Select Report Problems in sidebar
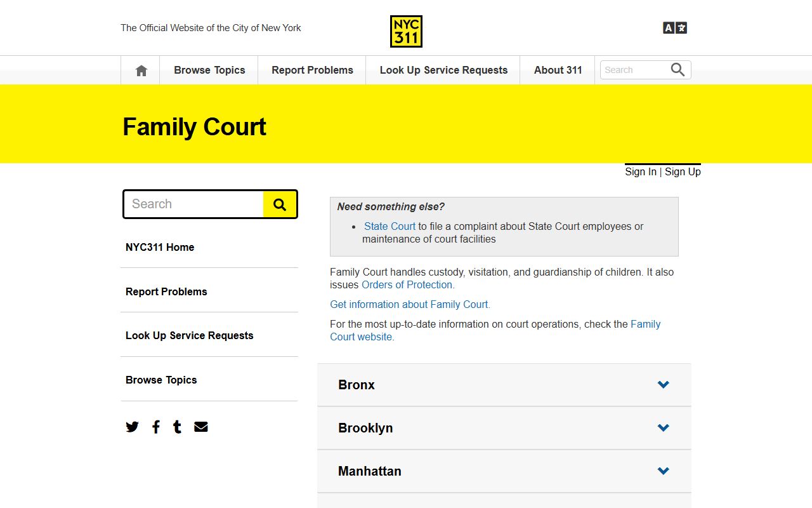 click(x=166, y=291)
